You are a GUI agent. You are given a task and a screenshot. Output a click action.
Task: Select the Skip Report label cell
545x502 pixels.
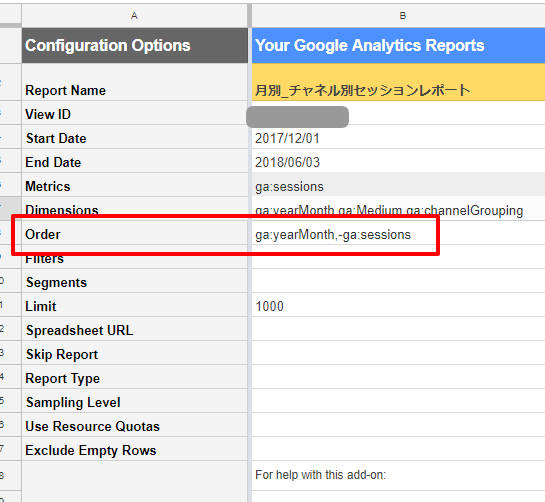click(x=135, y=353)
